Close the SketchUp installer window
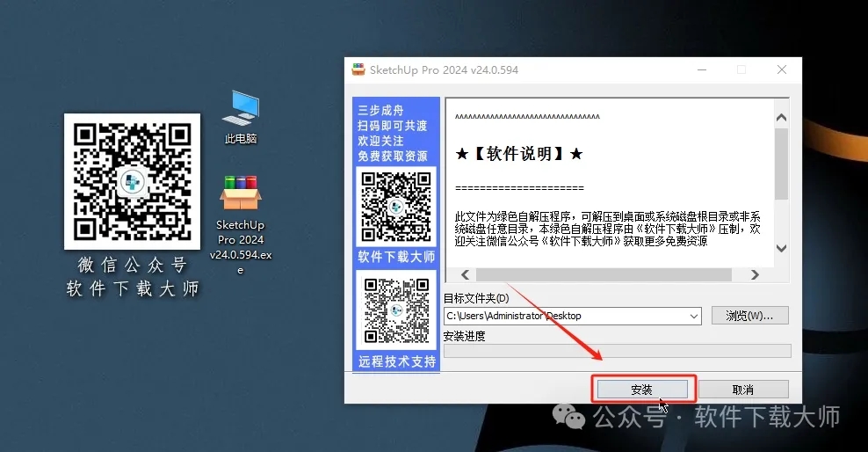The height and width of the screenshot is (452, 868). [x=782, y=69]
